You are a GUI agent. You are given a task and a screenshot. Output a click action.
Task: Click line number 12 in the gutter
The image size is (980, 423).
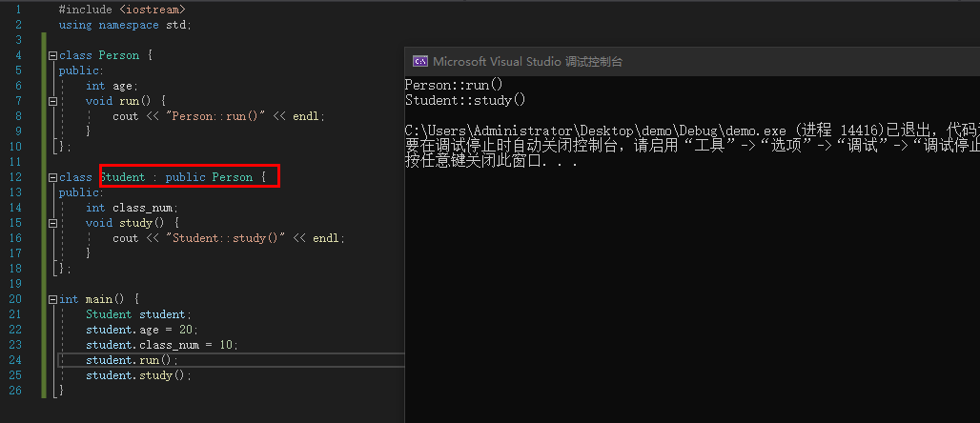[x=16, y=177]
